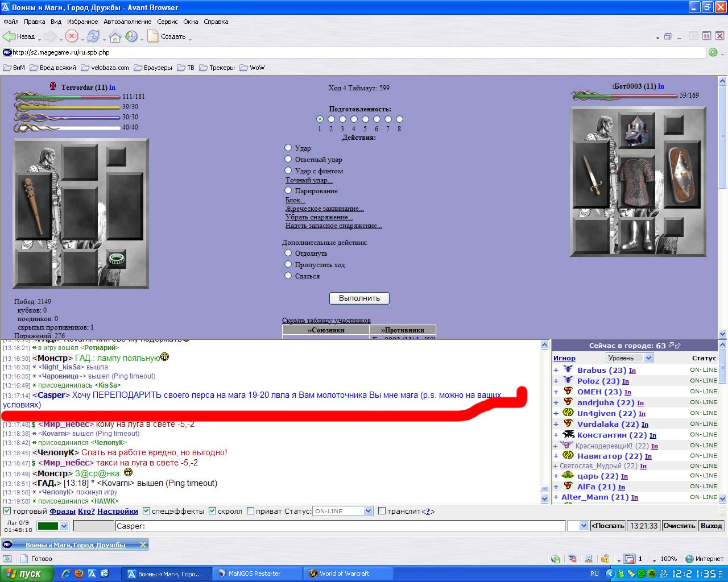728x582 pixels.
Task: Inspect the enemy's sword item
Action: pos(592,174)
